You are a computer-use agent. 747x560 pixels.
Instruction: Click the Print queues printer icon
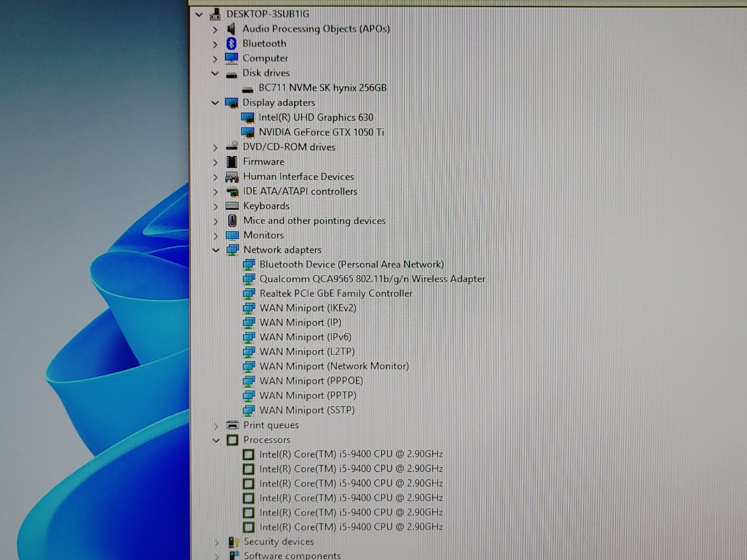232,425
